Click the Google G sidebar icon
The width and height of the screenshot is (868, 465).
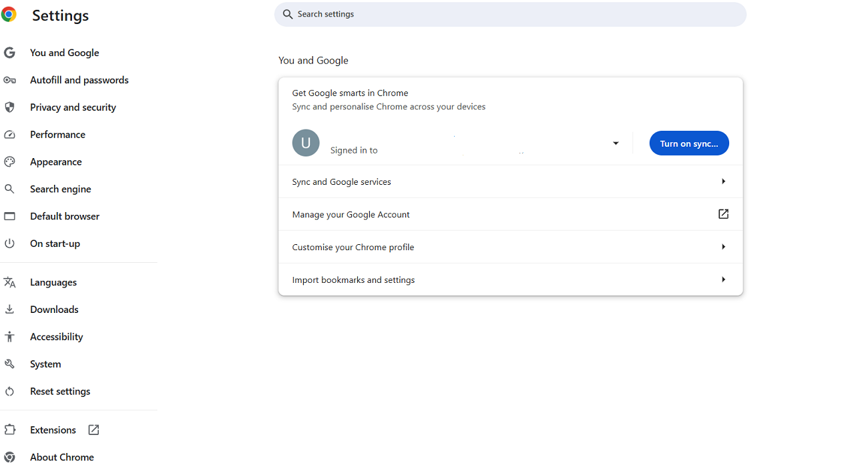pyautogui.click(x=9, y=53)
